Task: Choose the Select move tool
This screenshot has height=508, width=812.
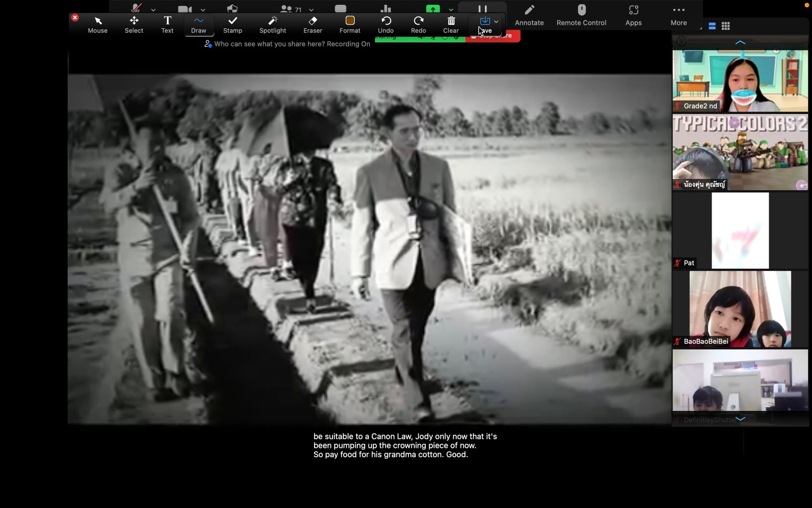Action: point(134,24)
